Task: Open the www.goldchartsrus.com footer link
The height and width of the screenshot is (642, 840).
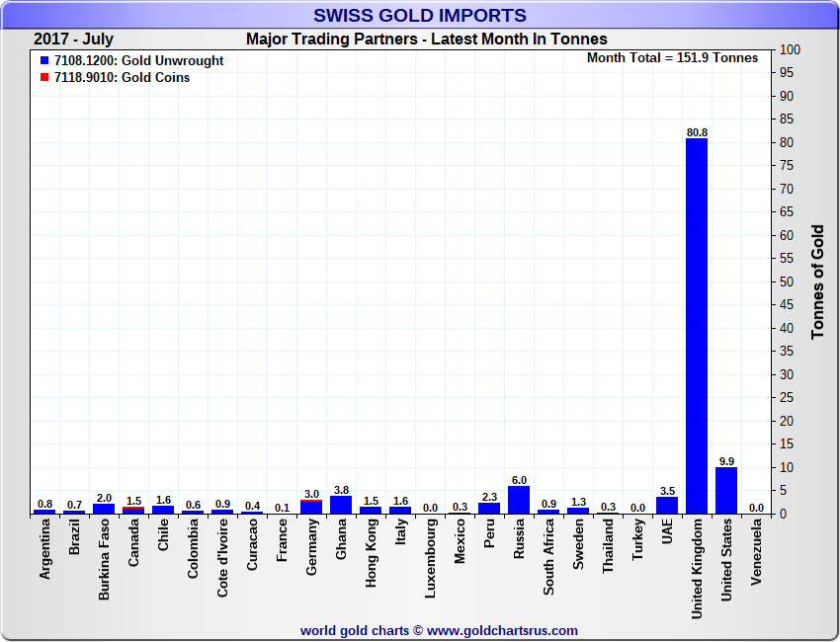Action: click(504, 630)
